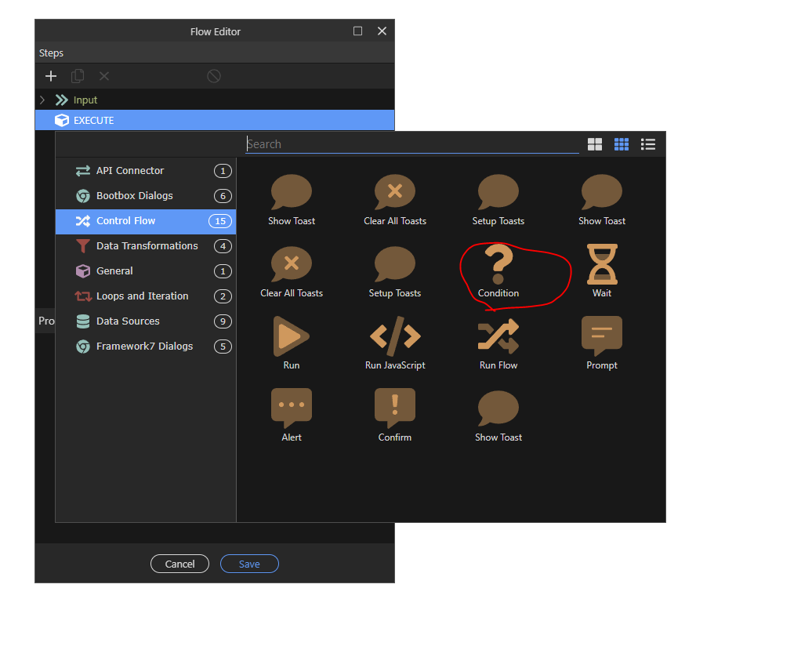812x646 pixels.
Task: Click the add step plus icon
Action: [51, 76]
